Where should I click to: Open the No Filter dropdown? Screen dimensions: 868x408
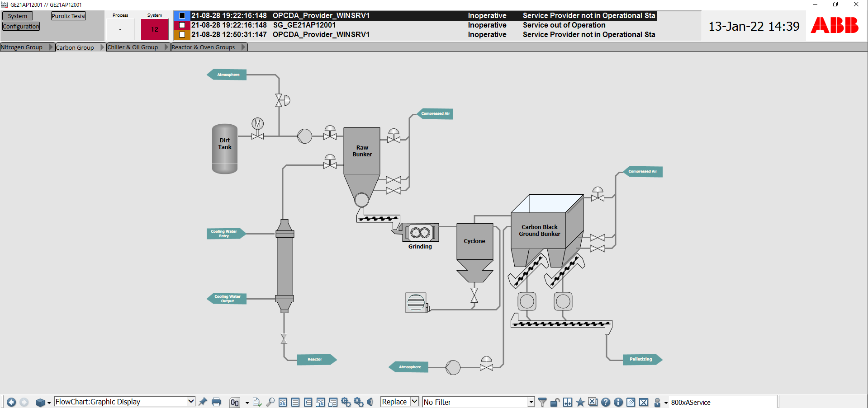(x=531, y=402)
